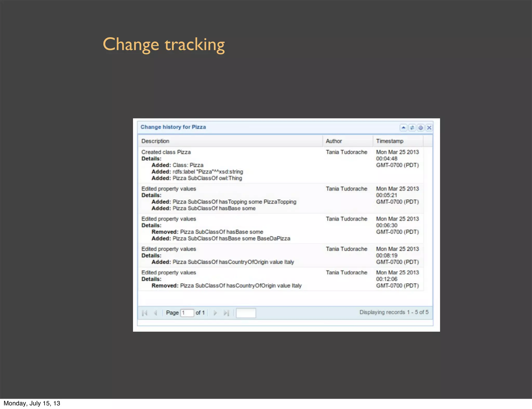Click timestamp 00:12:06 cell

pyautogui.click(x=397, y=279)
